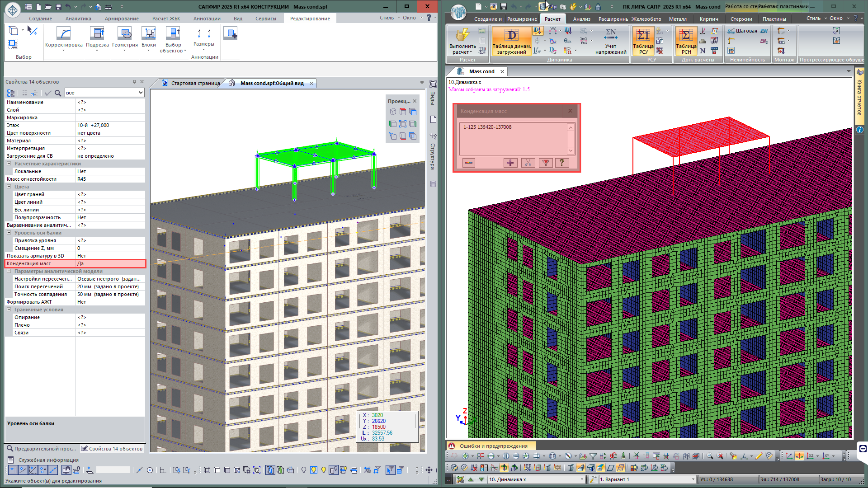Screen dimensions: 868x488
Task: Toggle first snap point button in bottom toolbar
Action: pos(13,470)
